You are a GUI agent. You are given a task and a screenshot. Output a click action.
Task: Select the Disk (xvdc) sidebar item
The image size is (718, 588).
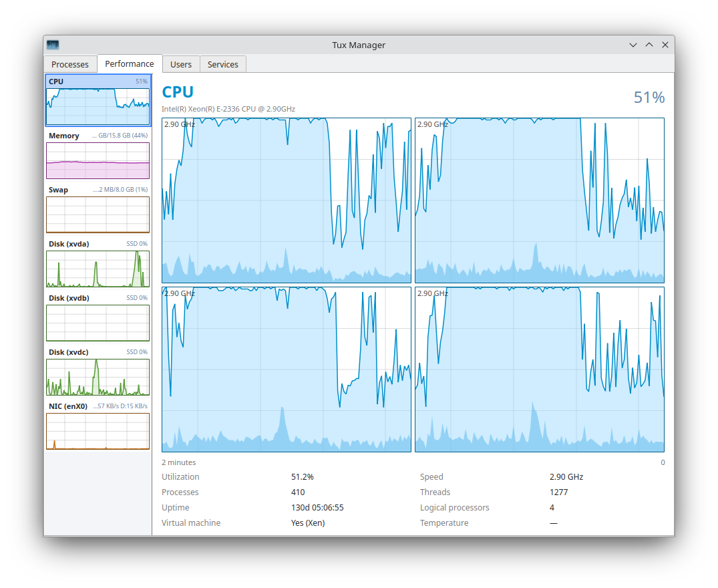[x=98, y=371]
